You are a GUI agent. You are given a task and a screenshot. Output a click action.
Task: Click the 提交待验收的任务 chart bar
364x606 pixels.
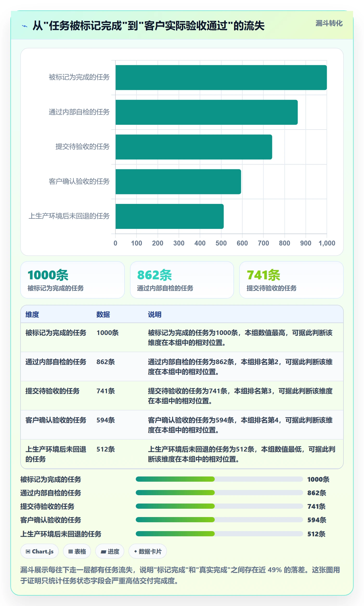click(194, 147)
